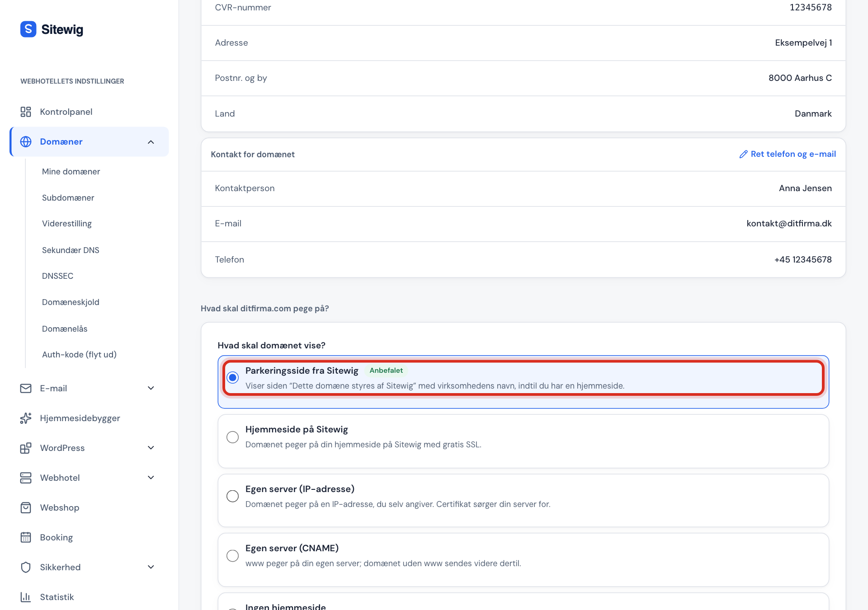The height and width of the screenshot is (610, 868).
Task: Click the Kontrolpanel grid icon
Action: point(26,112)
